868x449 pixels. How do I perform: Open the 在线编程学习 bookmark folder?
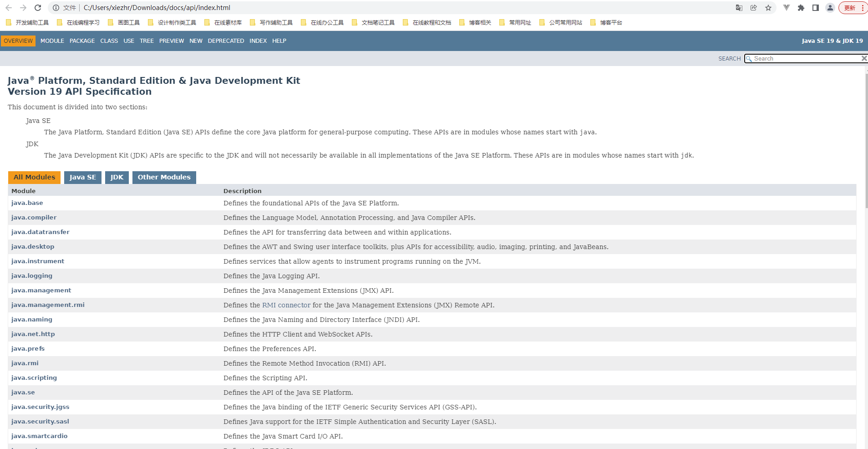pos(78,22)
